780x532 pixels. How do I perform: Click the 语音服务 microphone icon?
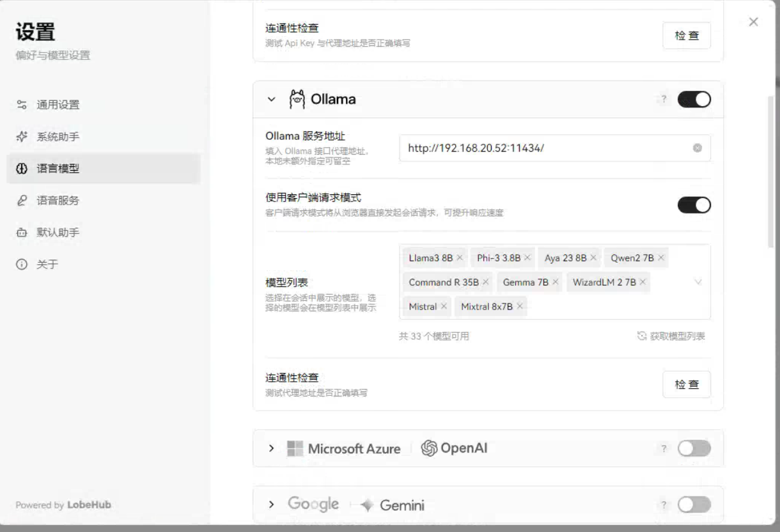pyautogui.click(x=21, y=201)
